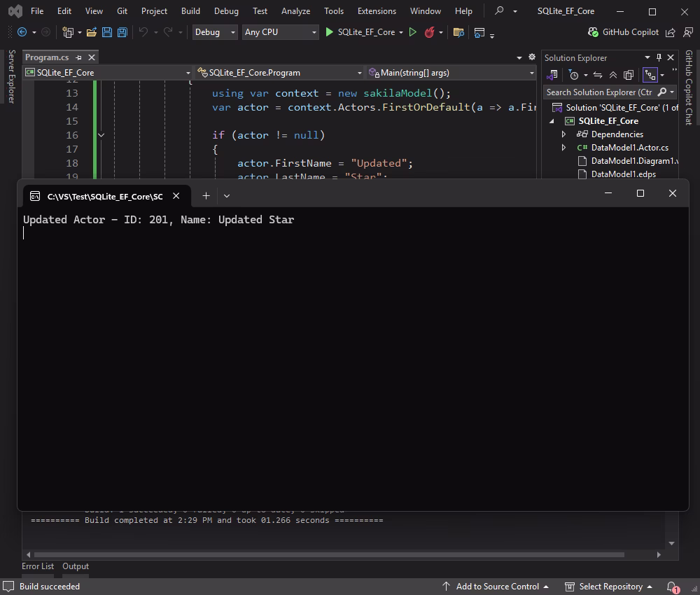
Task: Click inside the Solution Explorer search box
Action: coord(602,92)
